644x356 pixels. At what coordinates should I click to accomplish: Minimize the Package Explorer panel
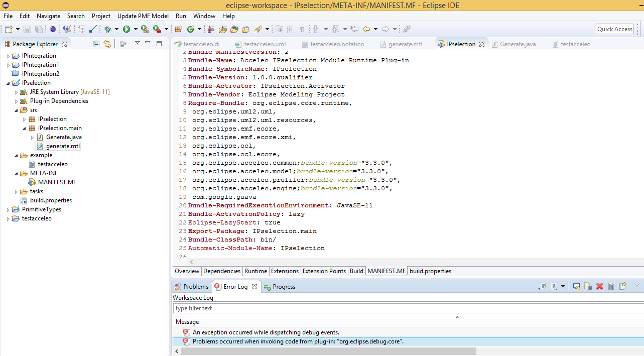pos(148,43)
